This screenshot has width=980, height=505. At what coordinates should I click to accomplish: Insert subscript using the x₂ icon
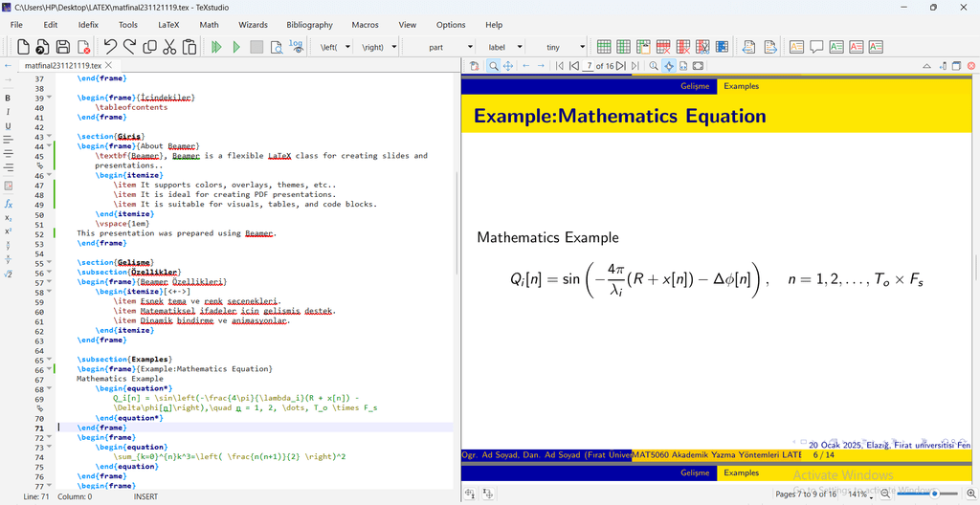click(x=8, y=217)
